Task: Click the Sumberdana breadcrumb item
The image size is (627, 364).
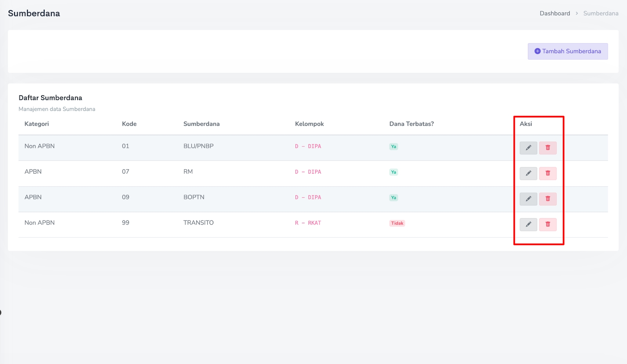Action: pos(600,13)
